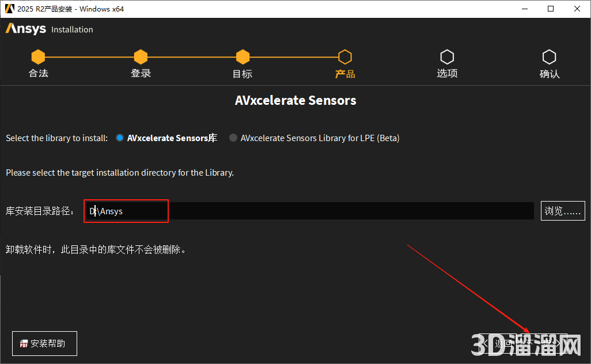591x364 pixels.
Task: Click the 目标 step hexagon icon
Action: [x=243, y=57]
